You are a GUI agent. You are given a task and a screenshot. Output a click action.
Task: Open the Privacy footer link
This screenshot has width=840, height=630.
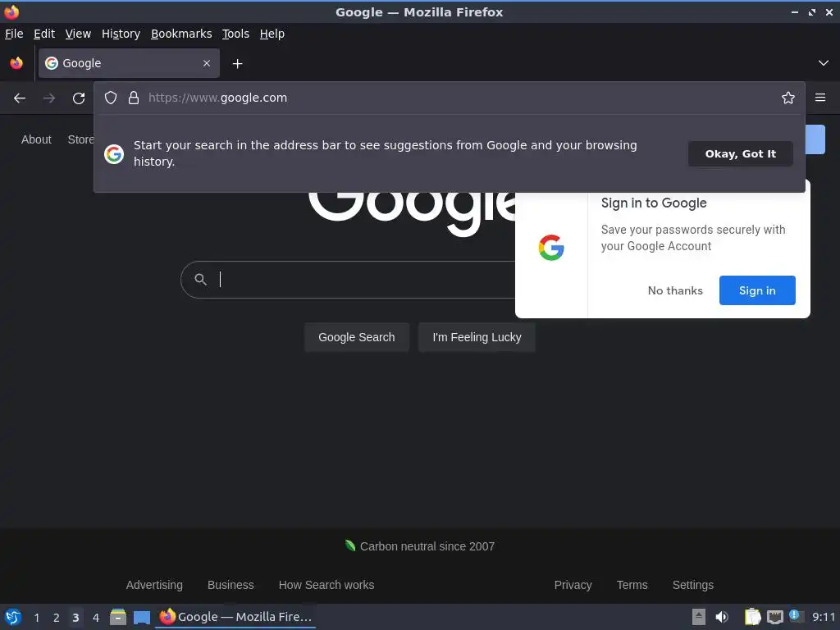[x=573, y=585]
